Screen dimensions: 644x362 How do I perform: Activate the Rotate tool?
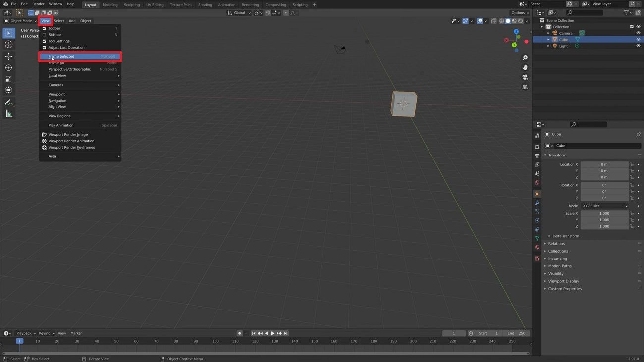(8, 67)
